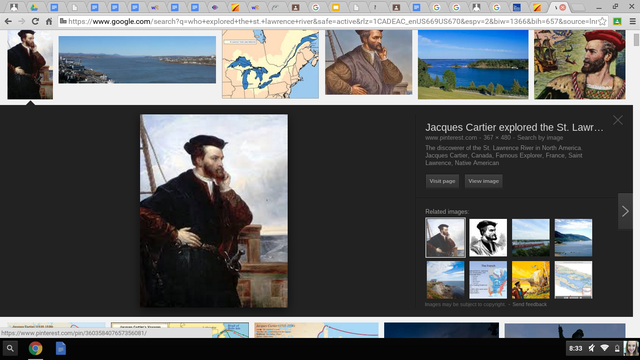Open Google Docs from the shelf
This screenshot has height=360, width=640.
pyautogui.click(x=61, y=349)
